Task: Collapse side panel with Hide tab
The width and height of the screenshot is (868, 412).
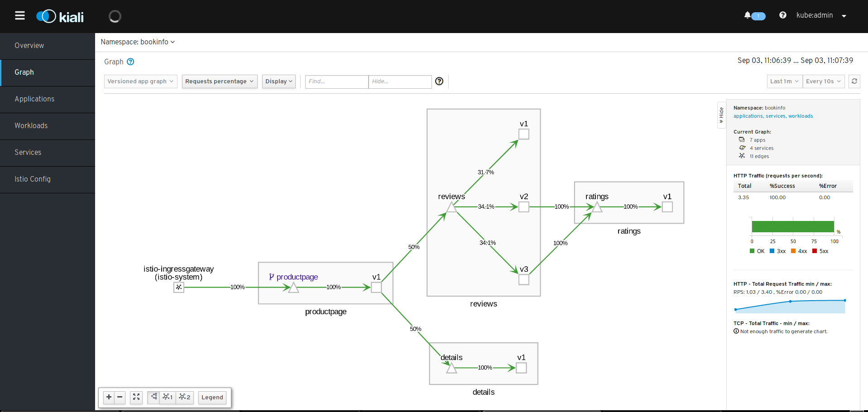Action: (x=721, y=115)
